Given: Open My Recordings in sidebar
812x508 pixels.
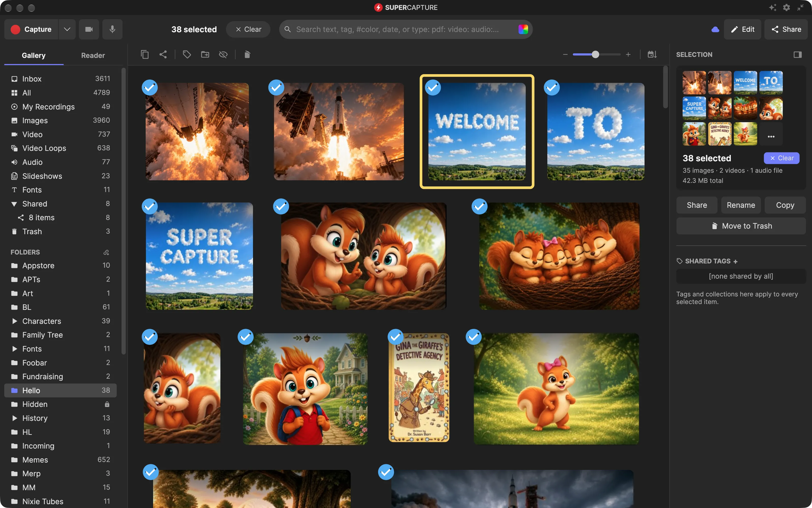Looking at the screenshot, I should [x=60, y=106].
